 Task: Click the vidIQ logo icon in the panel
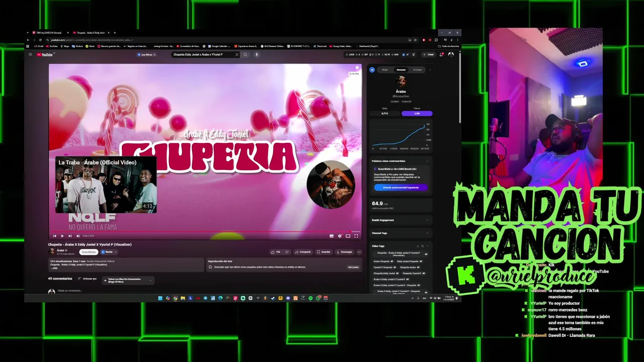372,70
